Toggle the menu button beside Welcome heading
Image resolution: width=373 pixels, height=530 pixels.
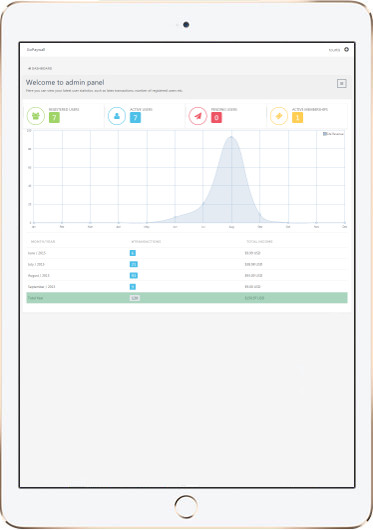[x=342, y=83]
